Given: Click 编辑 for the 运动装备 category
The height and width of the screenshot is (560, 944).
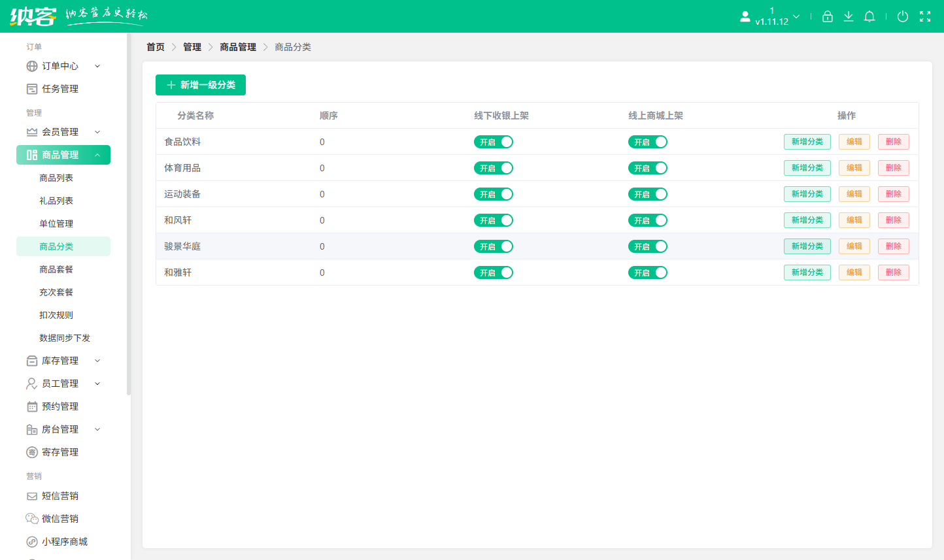Looking at the screenshot, I should point(854,194).
